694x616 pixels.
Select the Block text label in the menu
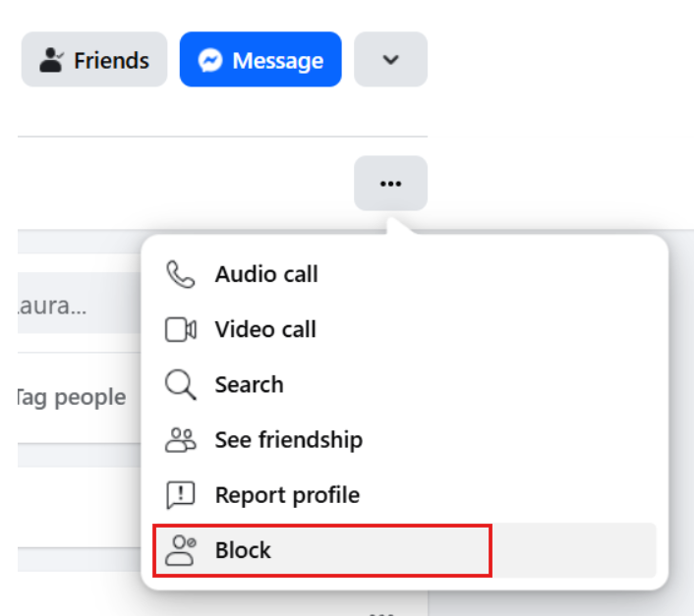(243, 550)
